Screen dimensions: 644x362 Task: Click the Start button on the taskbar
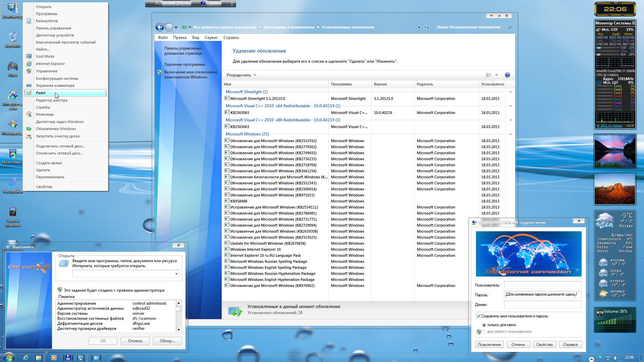9,357
